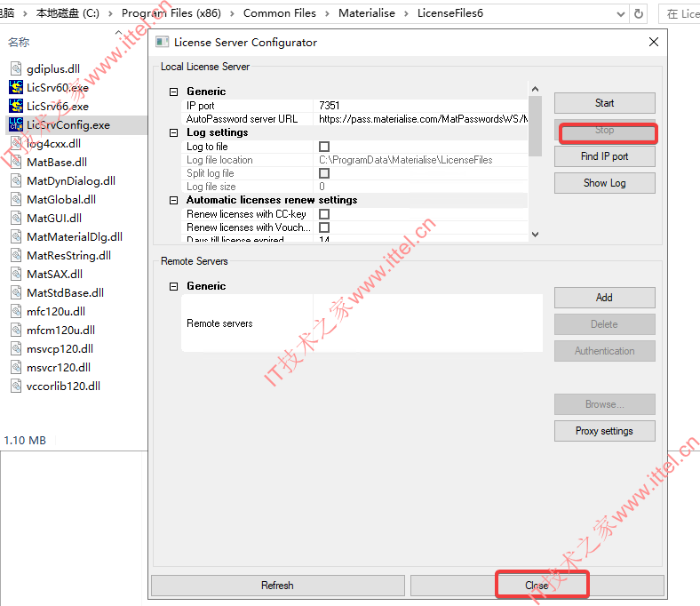Go to the Program Files (x86) breadcrumb
The width and height of the screenshot is (700, 606).
171,13
